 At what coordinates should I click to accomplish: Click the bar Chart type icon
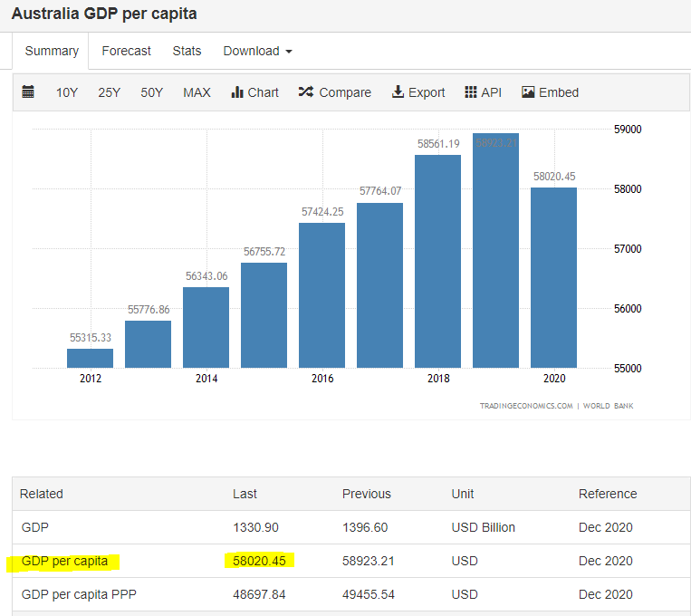(x=237, y=92)
